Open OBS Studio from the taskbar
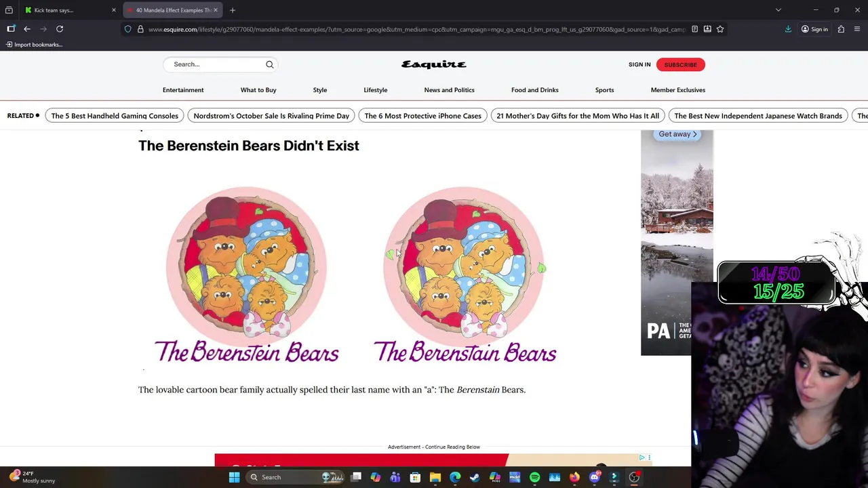 tap(634, 477)
